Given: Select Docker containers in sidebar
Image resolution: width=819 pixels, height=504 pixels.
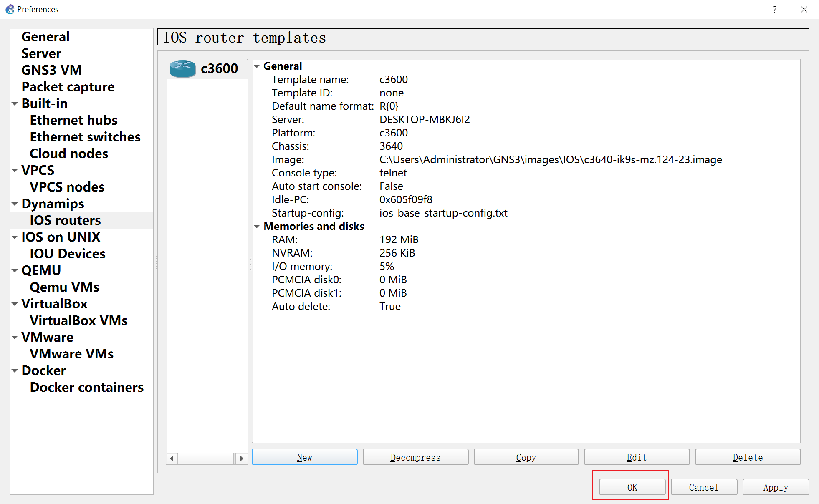Looking at the screenshot, I should pos(86,387).
